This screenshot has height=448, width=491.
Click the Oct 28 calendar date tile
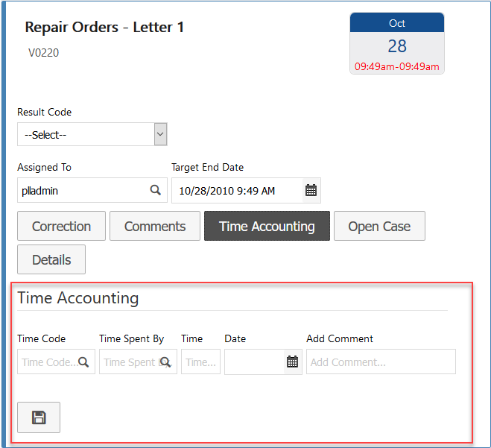pyautogui.click(x=396, y=43)
